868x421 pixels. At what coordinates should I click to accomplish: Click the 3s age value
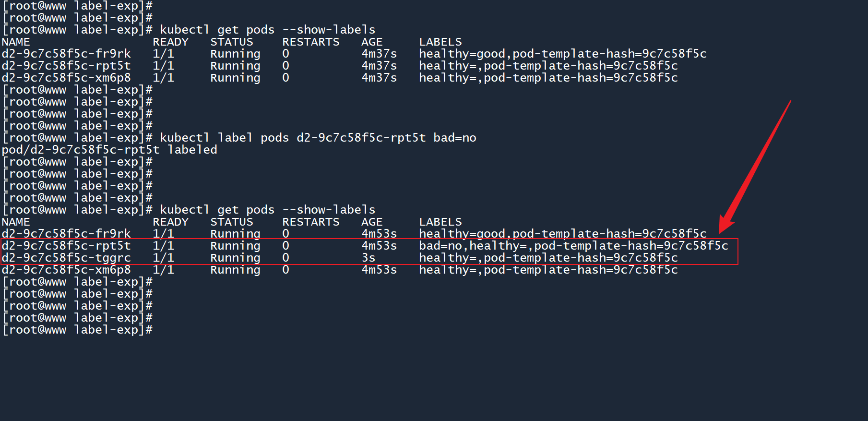coord(368,258)
